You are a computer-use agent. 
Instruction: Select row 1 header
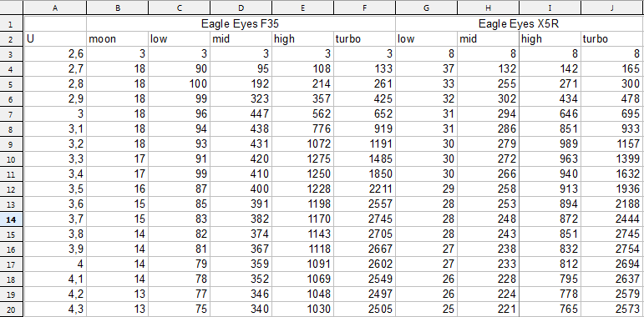tap(12, 24)
